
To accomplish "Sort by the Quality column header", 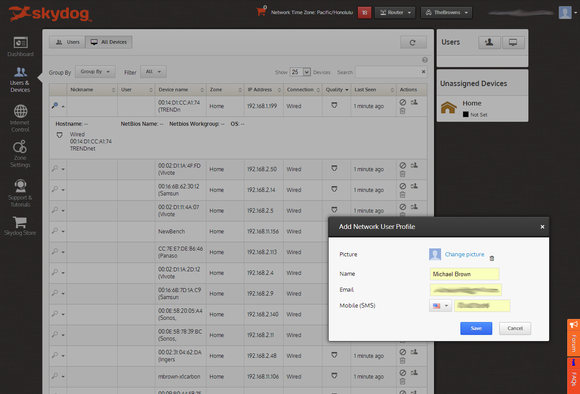I will pyautogui.click(x=336, y=90).
